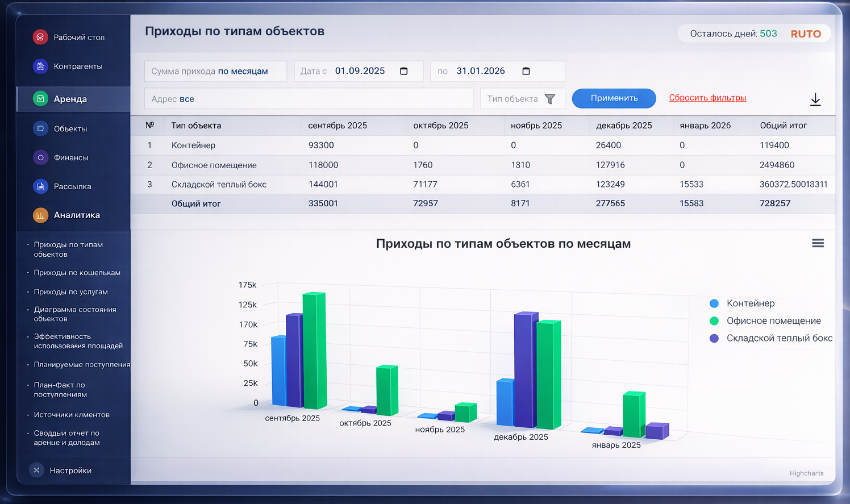
Task: Click the blue Контейнер bar for сентябрь 2025
Action: 278,370
